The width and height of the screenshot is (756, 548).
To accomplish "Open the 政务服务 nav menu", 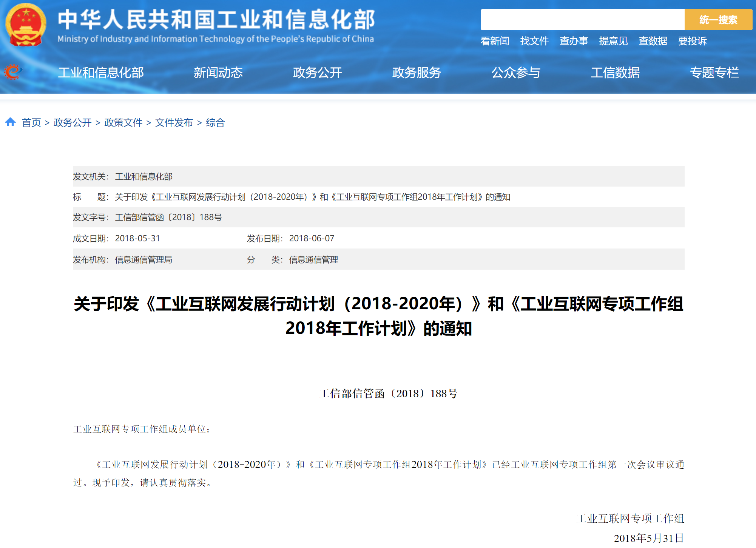I will point(417,73).
